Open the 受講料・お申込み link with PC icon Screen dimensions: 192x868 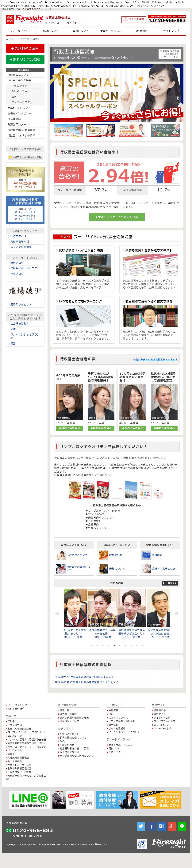tap(163, 568)
